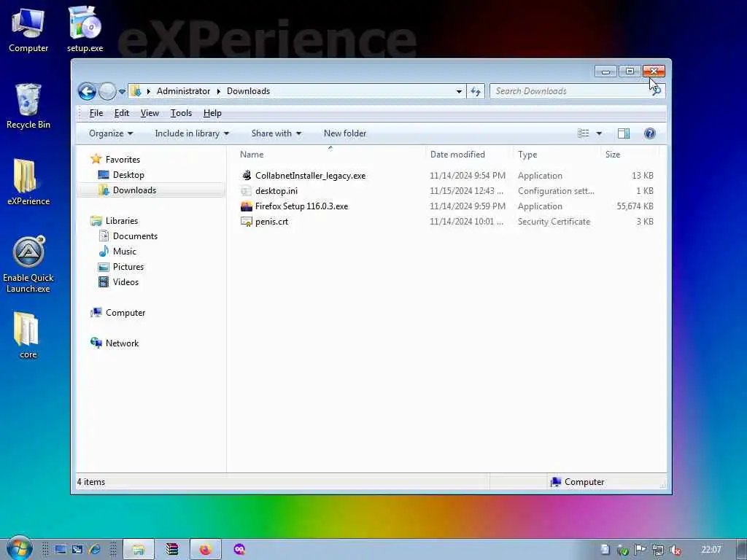Click the Action Center flag tray icon
The height and width of the screenshot is (560, 747).
coord(640,550)
